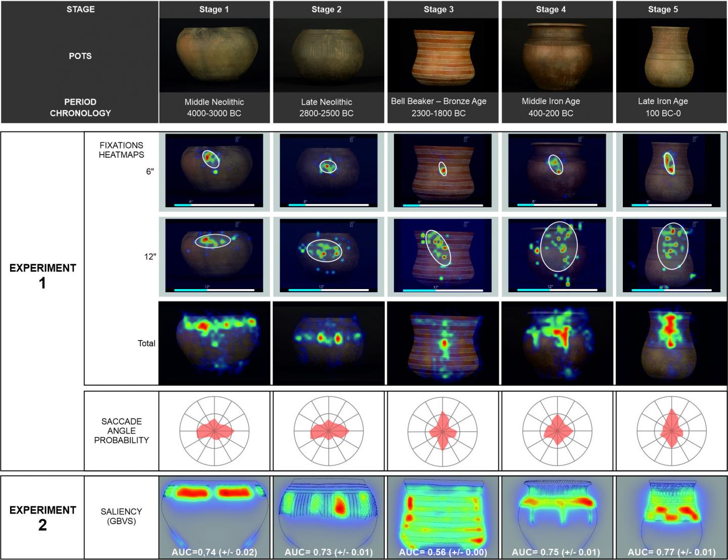
Task: Click the Stage 1 column header
Action: click(214, 10)
